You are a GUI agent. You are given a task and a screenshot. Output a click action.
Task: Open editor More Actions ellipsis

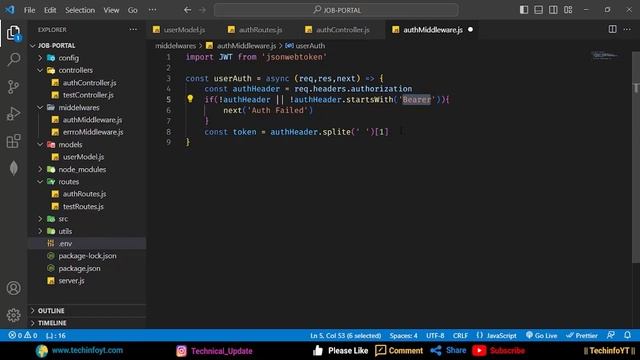coord(627,29)
